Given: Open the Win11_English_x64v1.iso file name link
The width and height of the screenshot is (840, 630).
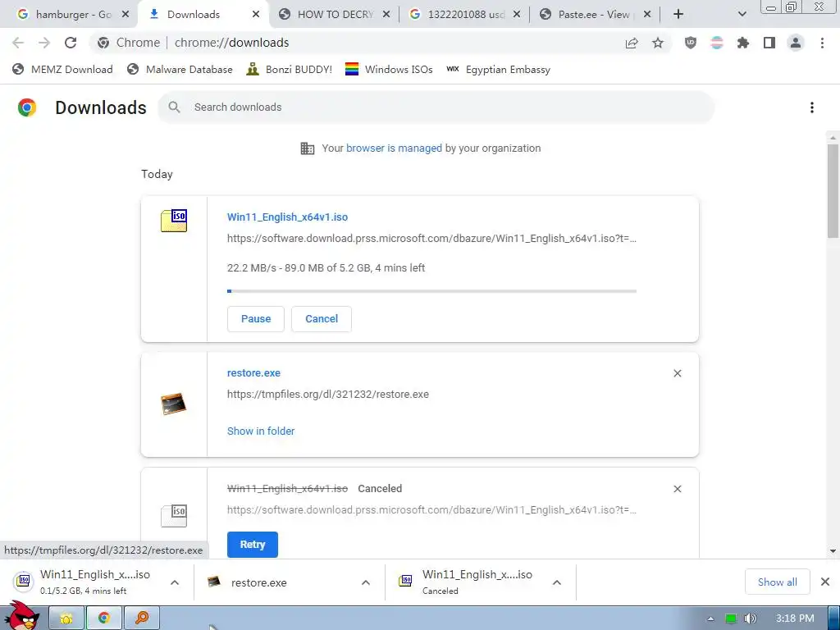Looking at the screenshot, I should coord(288,217).
